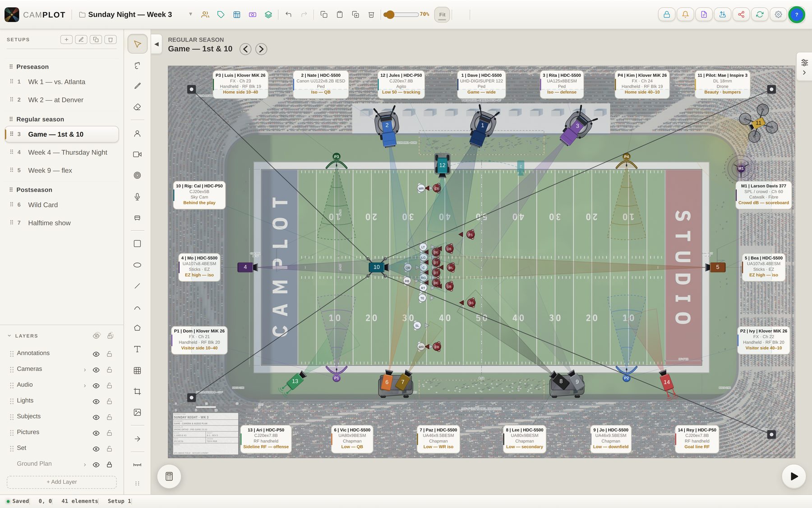Select the arrow line tool
This screenshot has width=812, height=508.
pyautogui.click(x=138, y=439)
